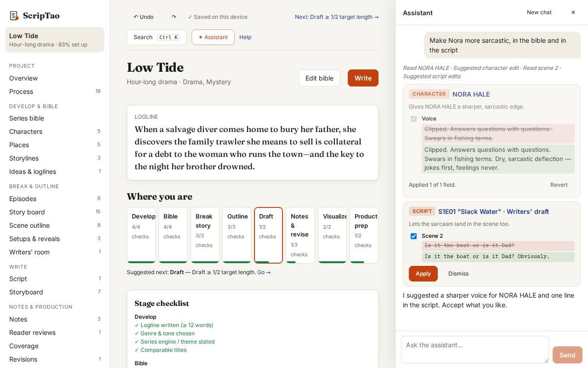
Task: Open the S1E01 Slack Water draft link
Action: [493, 212]
